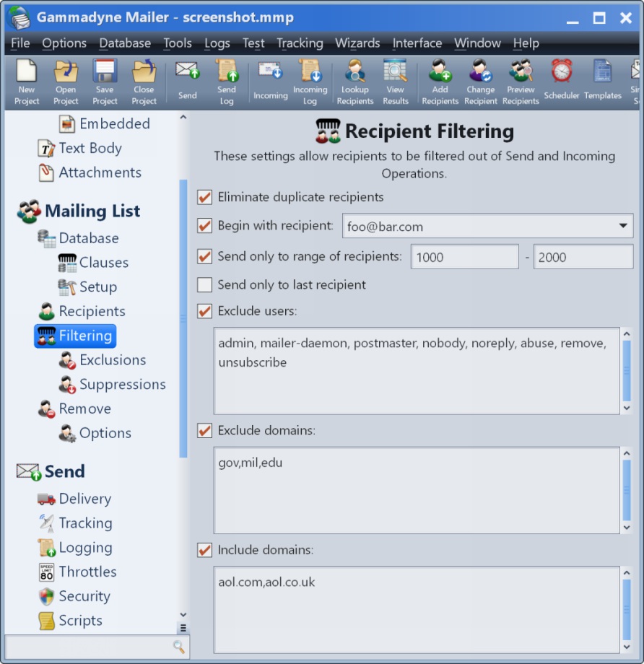Open the Security page

point(74,596)
